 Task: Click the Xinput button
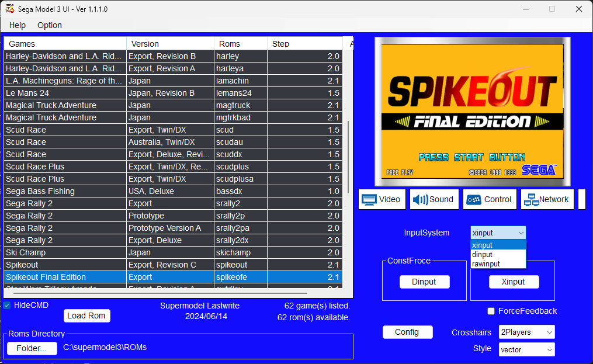click(514, 282)
